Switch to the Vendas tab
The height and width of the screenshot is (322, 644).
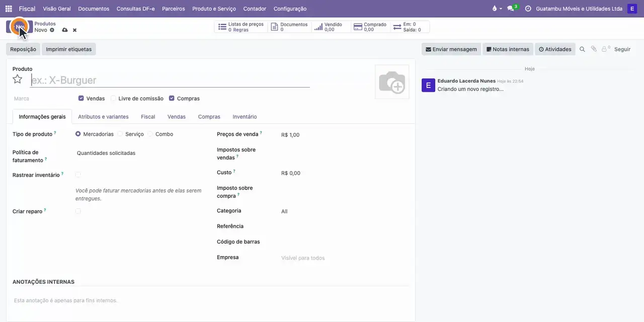177,117
